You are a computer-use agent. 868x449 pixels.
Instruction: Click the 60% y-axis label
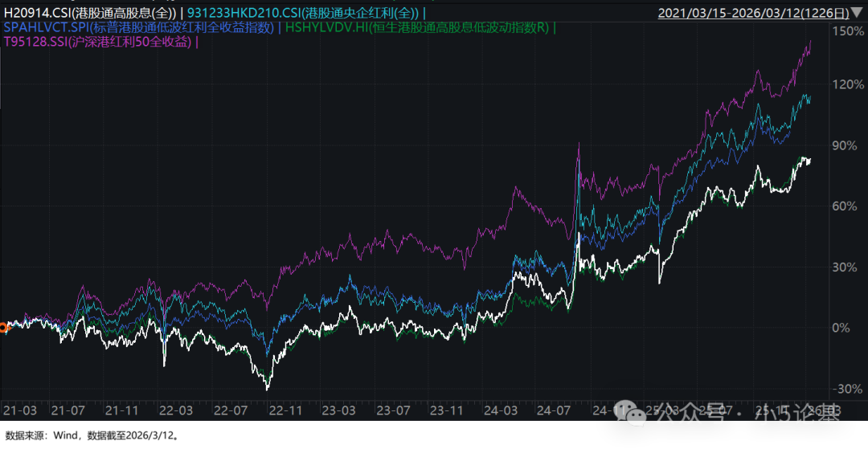coord(850,206)
